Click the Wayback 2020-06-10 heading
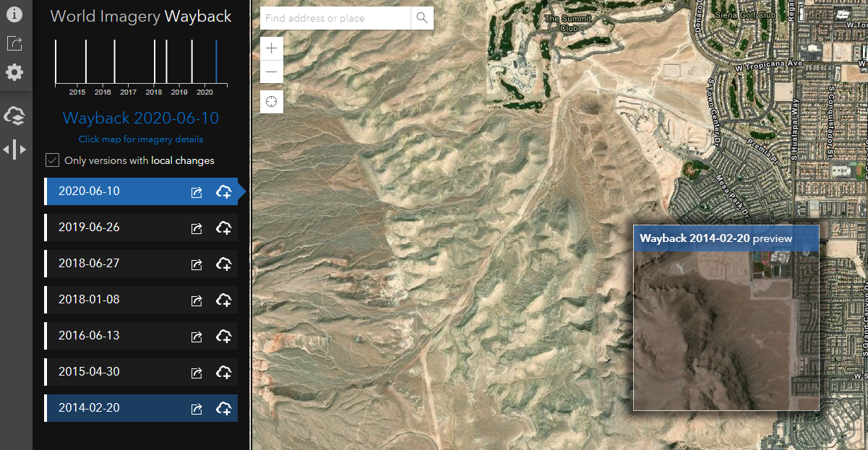 click(141, 118)
